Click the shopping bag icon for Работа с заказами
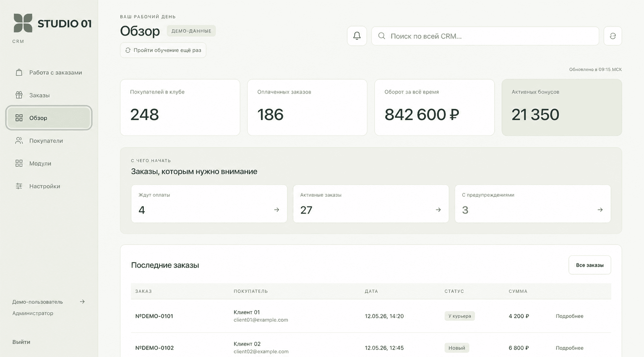The image size is (644, 357). (19, 72)
